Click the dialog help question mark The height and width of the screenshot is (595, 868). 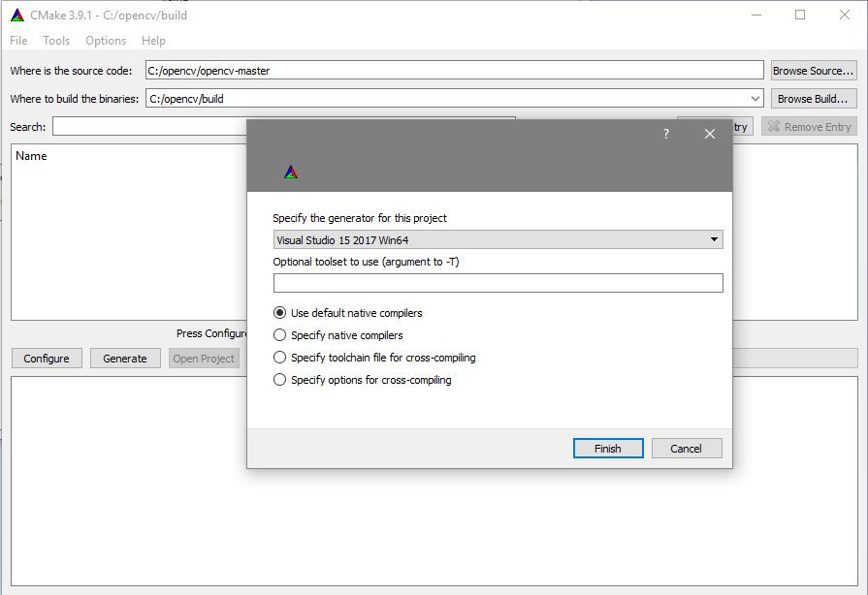click(666, 134)
